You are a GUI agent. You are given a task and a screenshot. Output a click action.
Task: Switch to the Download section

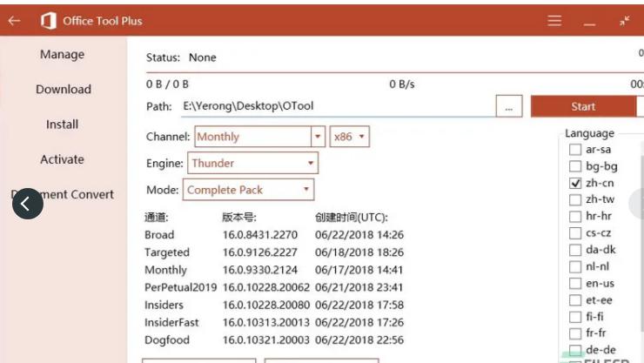[64, 89]
